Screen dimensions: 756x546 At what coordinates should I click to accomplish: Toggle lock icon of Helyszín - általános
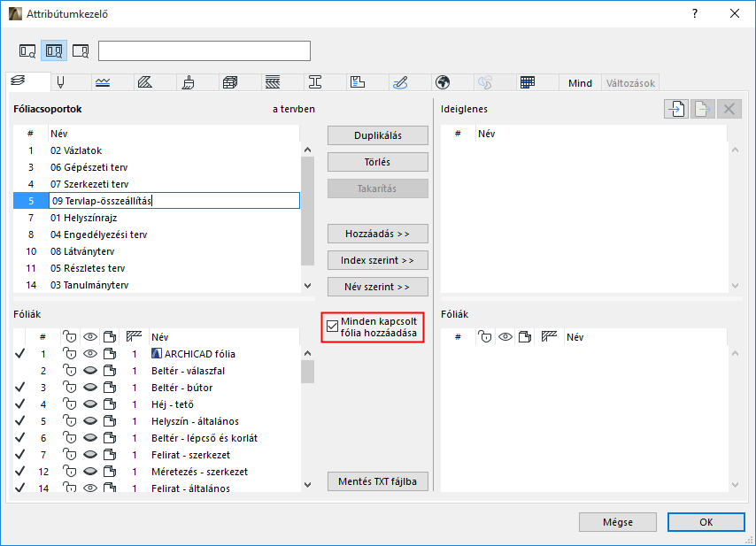pyautogui.click(x=70, y=421)
